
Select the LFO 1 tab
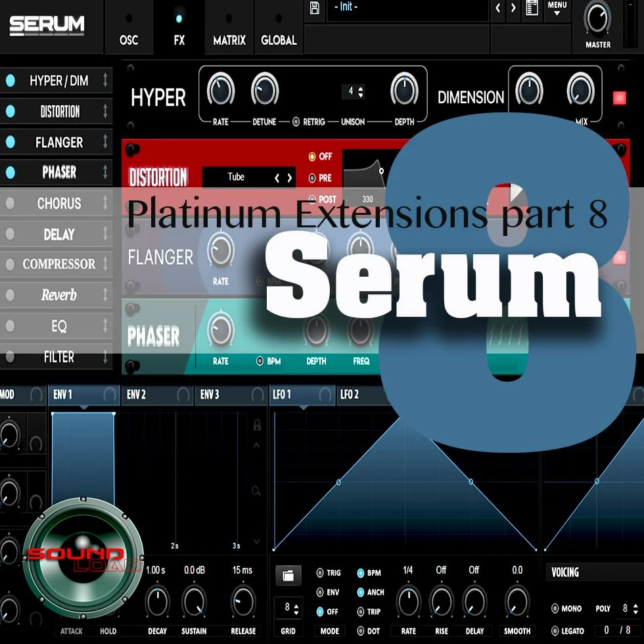tap(302, 395)
